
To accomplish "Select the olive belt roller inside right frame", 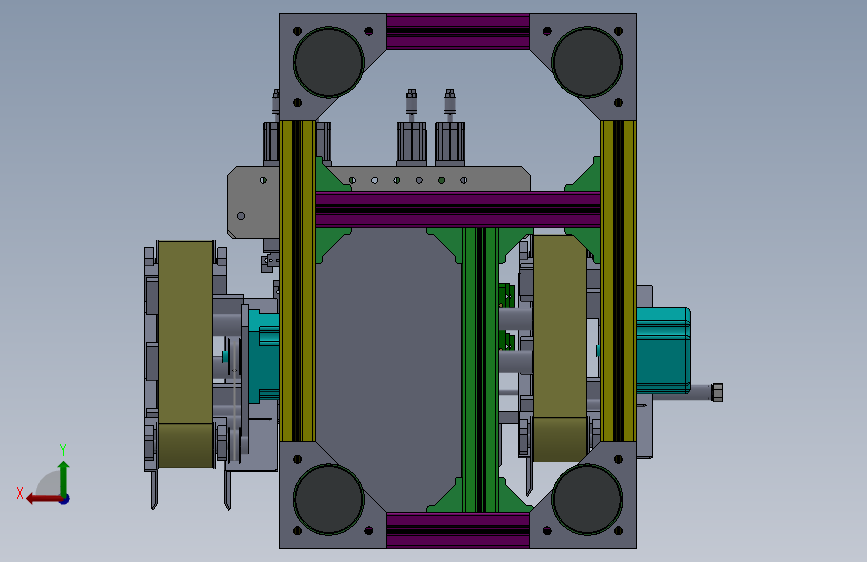I will tap(560, 348).
